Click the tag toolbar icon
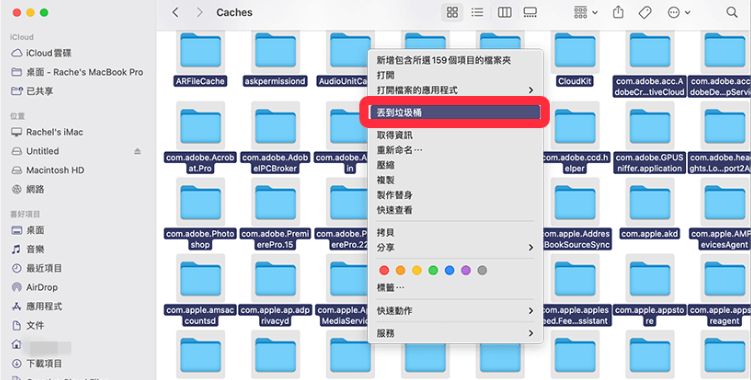Viewport: 751px width, 380px height. (x=645, y=12)
